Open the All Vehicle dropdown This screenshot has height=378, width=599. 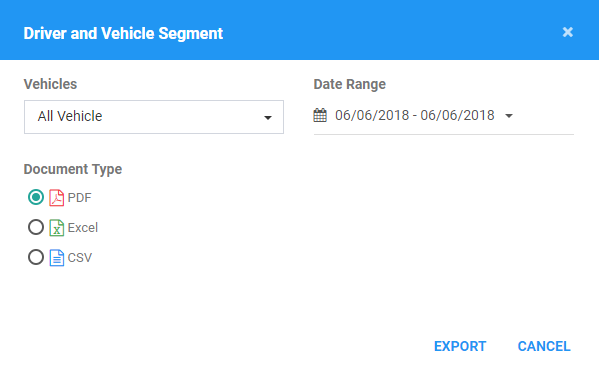pyautogui.click(x=154, y=117)
